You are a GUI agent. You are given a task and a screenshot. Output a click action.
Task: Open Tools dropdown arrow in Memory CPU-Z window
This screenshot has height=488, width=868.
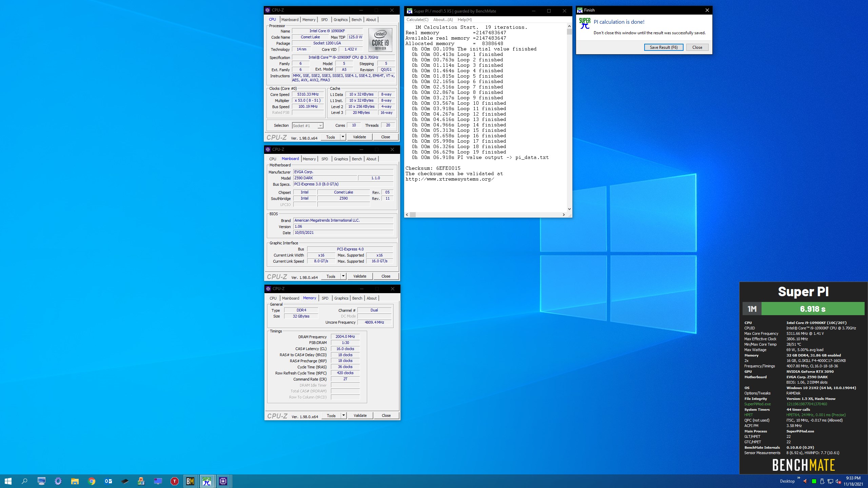pyautogui.click(x=343, y=415)
